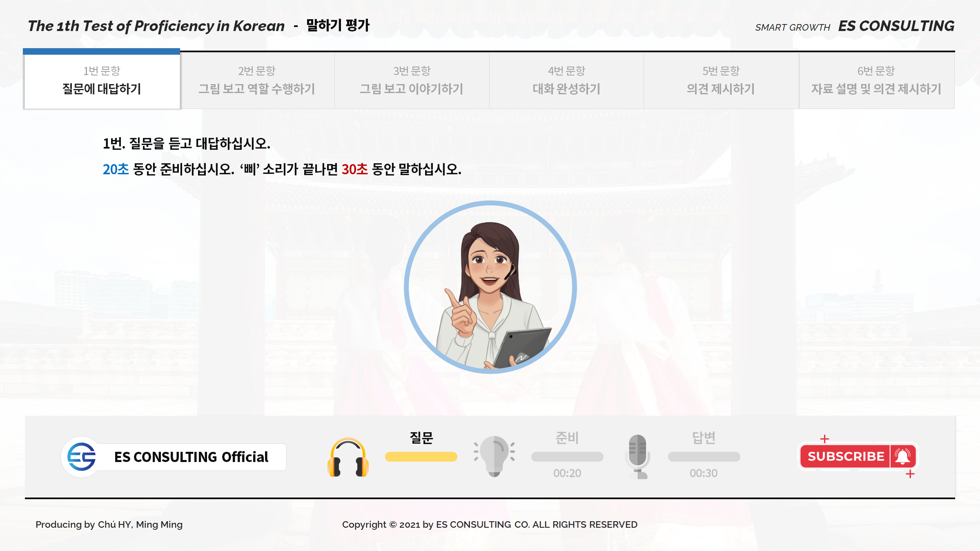This screenshot has height=551, width=980.
Task: Click the gray 답변 00:30 progress bar
Action: click(704, 457)
